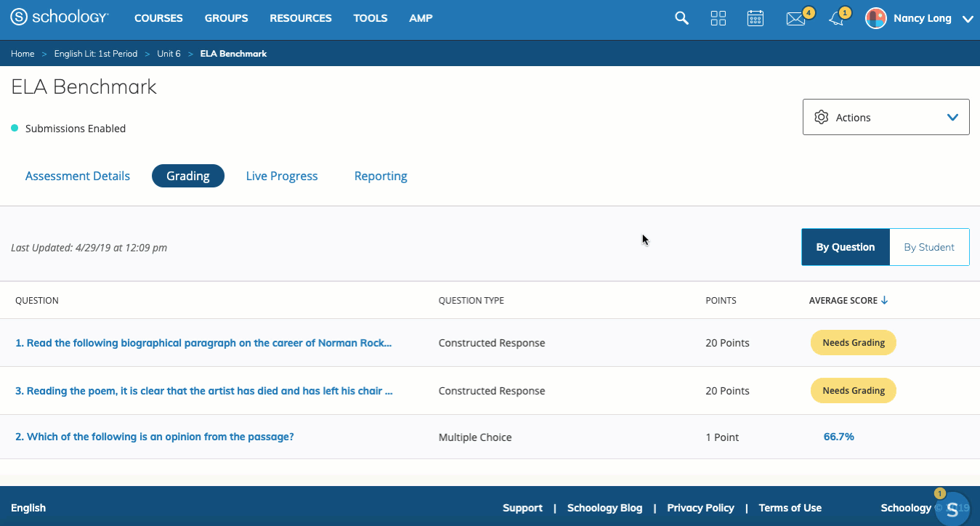Open the calendar icon
Screen dimensions: 980x526
point(756,19)
